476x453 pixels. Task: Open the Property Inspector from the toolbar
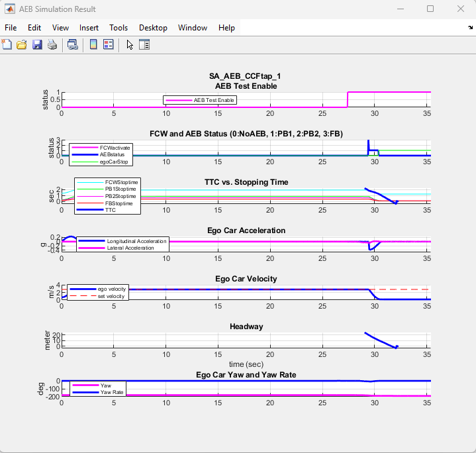[x=144, y=45]
